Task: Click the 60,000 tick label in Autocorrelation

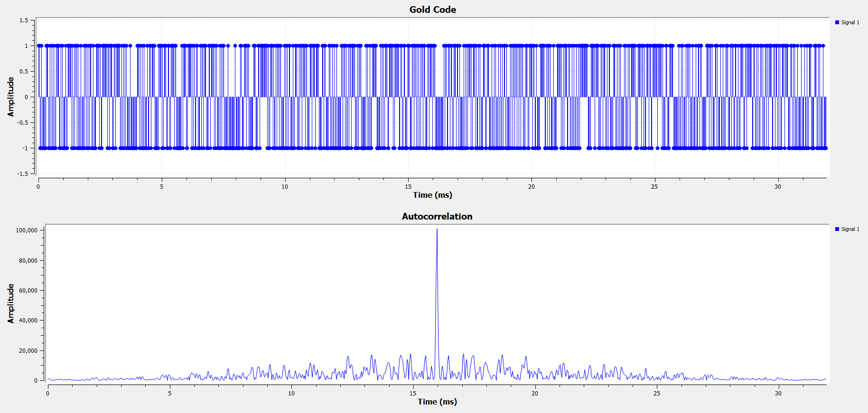Action: coord(28,290)
